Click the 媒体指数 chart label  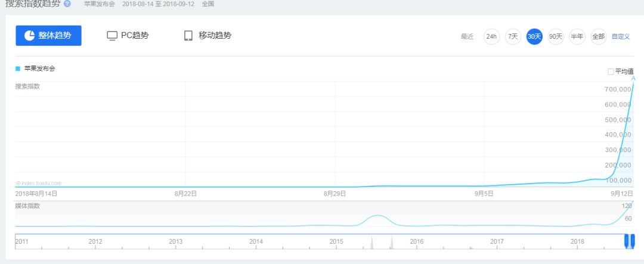point(27,206)
